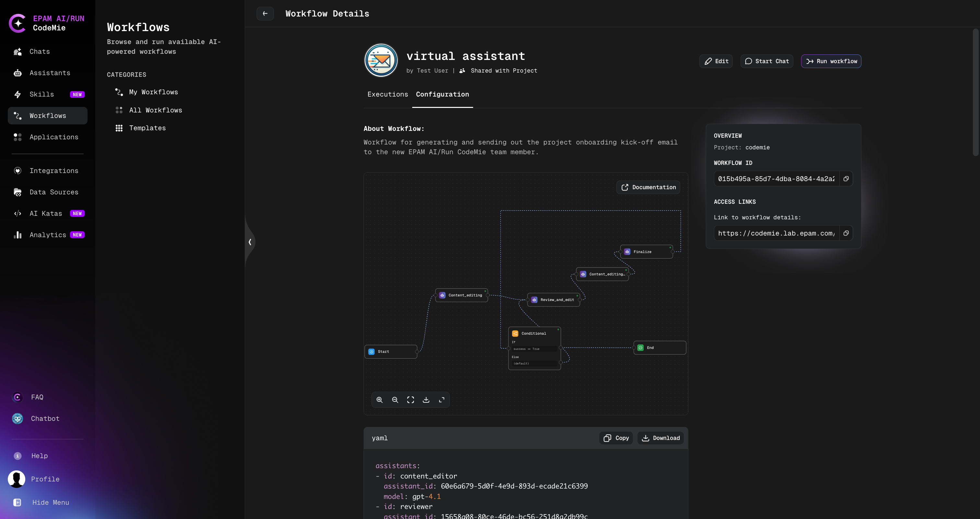The image size is (980, 519).
Task: Click the Start Chat button
Action: tap(766, 61)
